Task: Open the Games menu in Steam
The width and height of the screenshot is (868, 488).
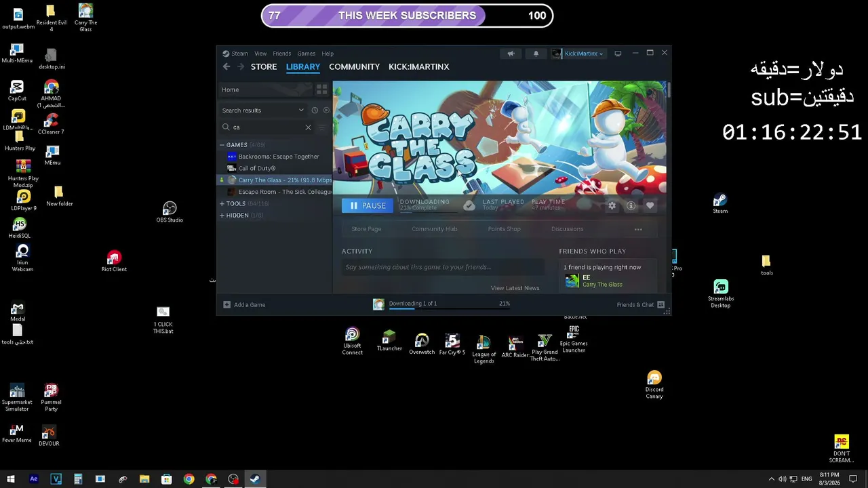Action: click(x=306, y=54)
